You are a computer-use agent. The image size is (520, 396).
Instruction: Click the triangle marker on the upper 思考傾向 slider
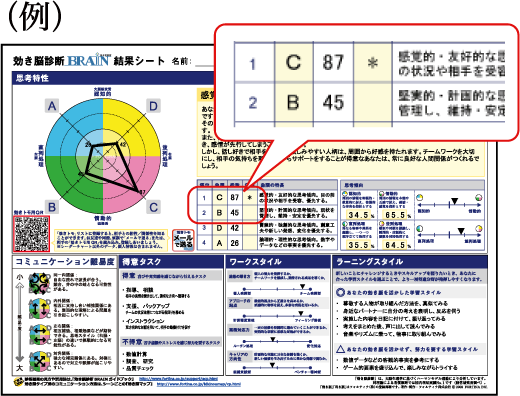click(x=454, y=201)
